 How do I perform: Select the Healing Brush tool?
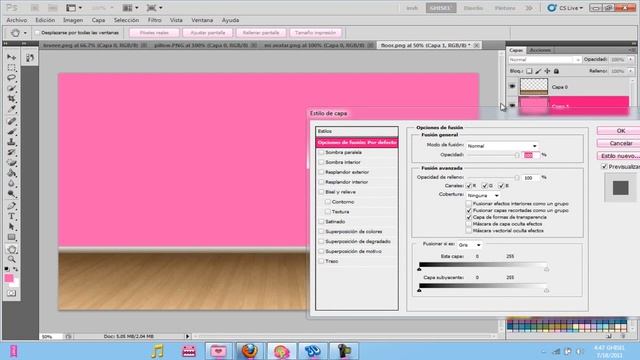pyautogui.click(x=11, y=121)
